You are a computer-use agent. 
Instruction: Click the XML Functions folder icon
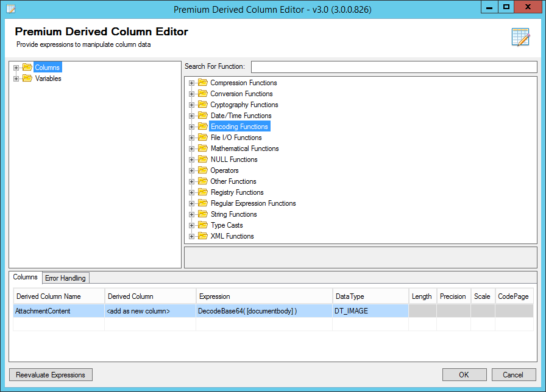pyautogui.click(x=203, y=236)
